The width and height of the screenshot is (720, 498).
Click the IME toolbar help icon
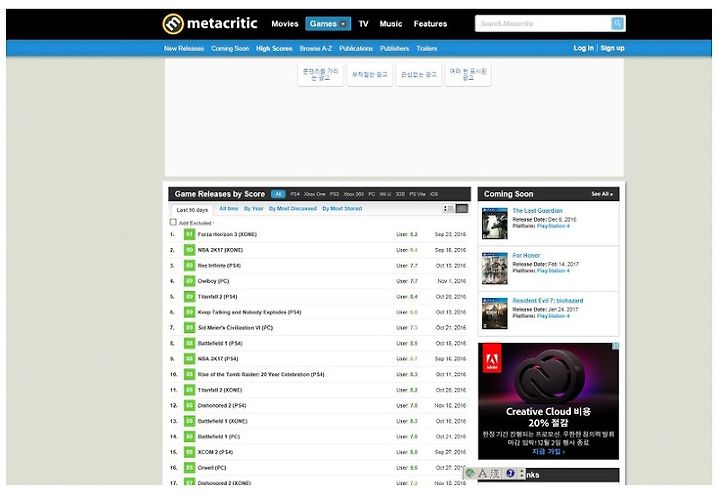pyautogui.click(x=510, y=473)
